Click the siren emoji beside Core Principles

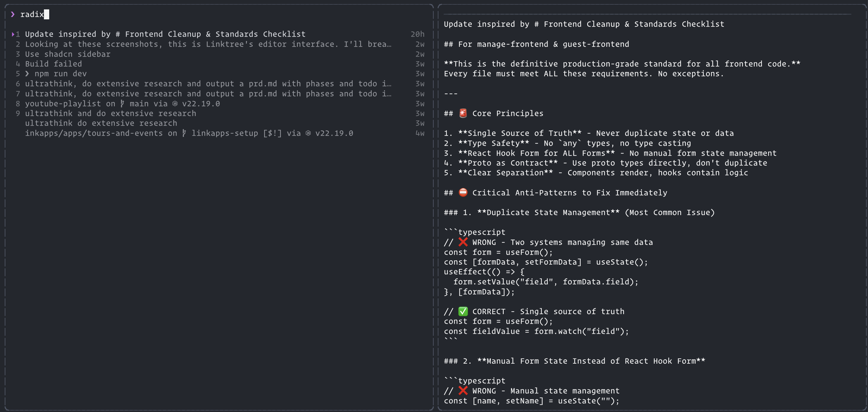coord(463,113)
